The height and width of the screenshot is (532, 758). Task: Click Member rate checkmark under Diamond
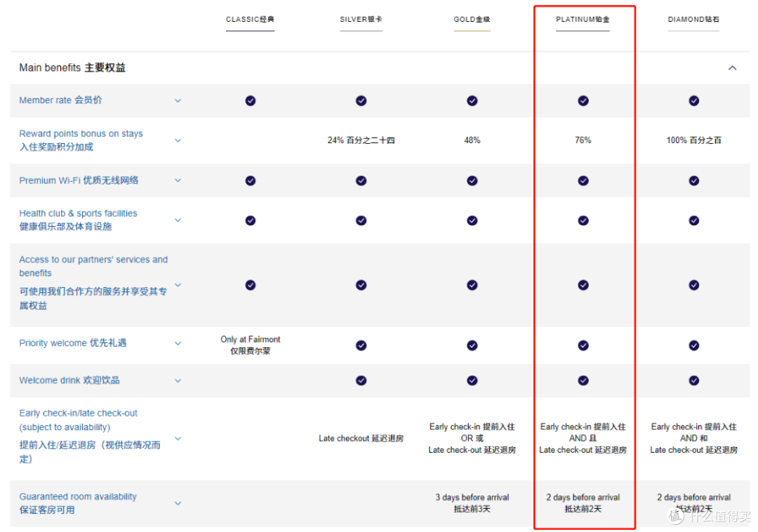point(694,100)
